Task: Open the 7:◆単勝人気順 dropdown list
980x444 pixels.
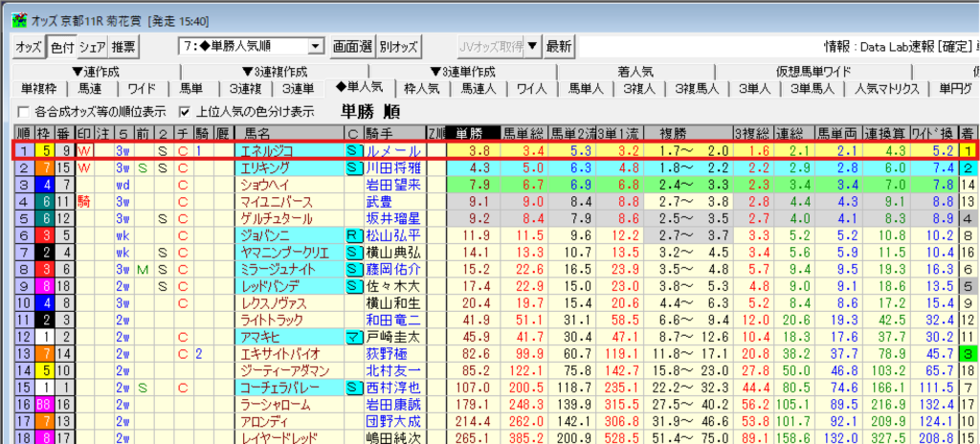Action: [314, 46]
